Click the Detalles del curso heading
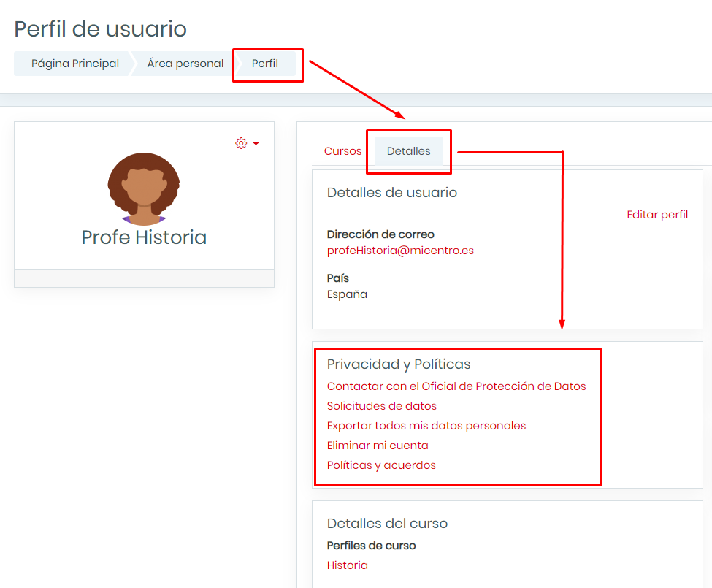 [387, 524]
